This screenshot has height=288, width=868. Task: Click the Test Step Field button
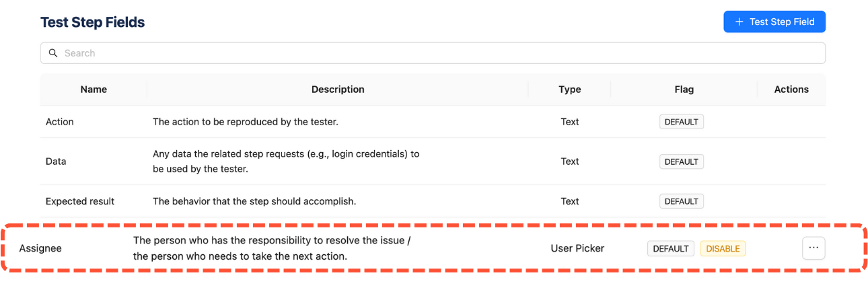(774, 22)
